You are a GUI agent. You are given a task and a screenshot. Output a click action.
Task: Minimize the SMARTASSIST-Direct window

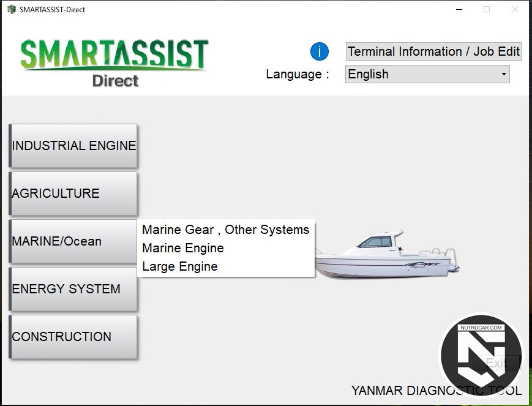point(459,9)
